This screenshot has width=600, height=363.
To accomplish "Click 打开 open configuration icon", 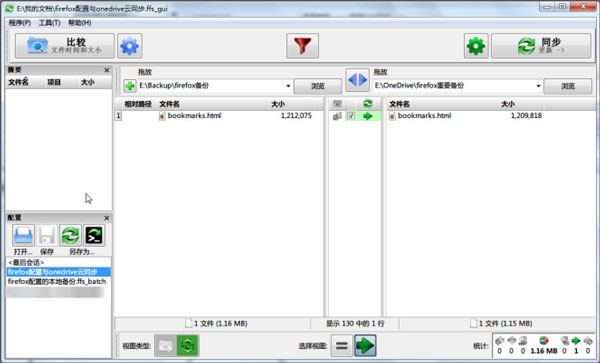I will click(23, 235).
